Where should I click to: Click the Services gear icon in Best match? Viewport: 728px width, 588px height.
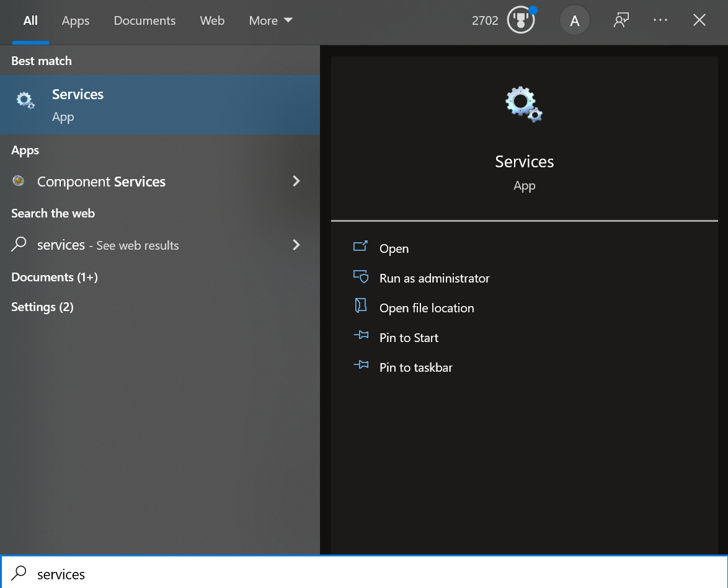point(25,100)
